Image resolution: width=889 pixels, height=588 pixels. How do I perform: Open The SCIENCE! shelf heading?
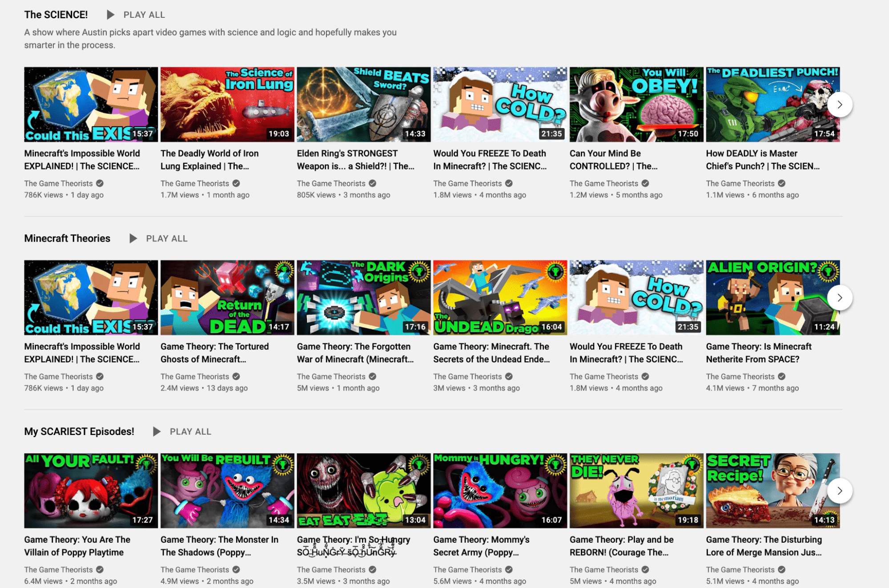(x=56, y=15)
